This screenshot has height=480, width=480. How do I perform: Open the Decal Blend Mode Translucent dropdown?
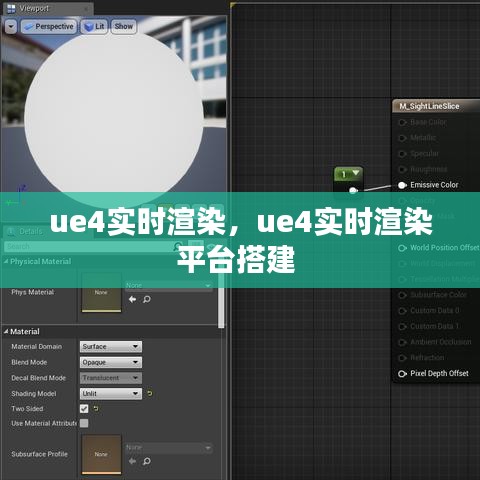click(x=111, y=378)
